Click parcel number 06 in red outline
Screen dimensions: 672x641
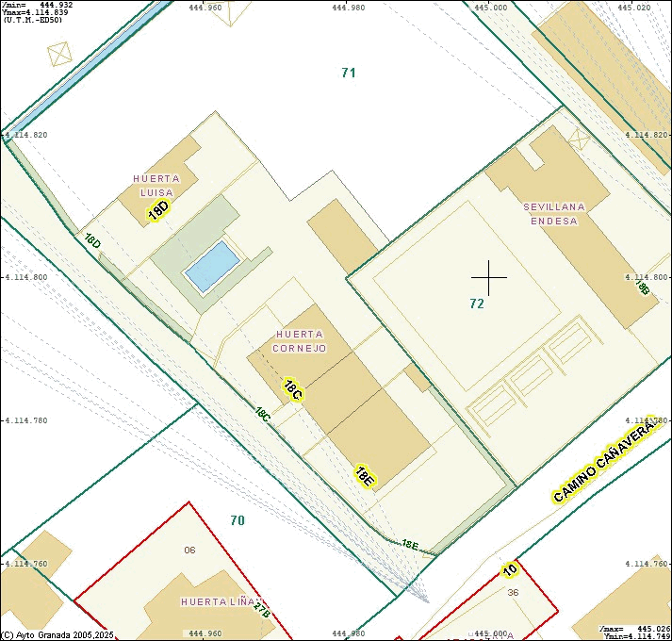189,550
